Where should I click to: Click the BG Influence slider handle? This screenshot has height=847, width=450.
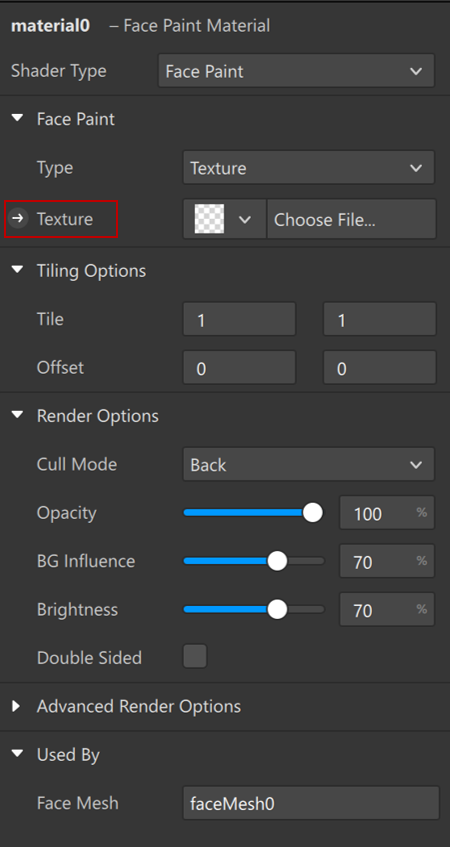(x=277, y=561)
